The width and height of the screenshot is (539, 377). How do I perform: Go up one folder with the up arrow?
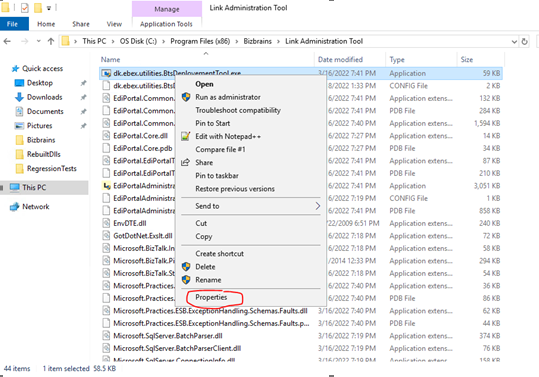click(x=51, y=42)
